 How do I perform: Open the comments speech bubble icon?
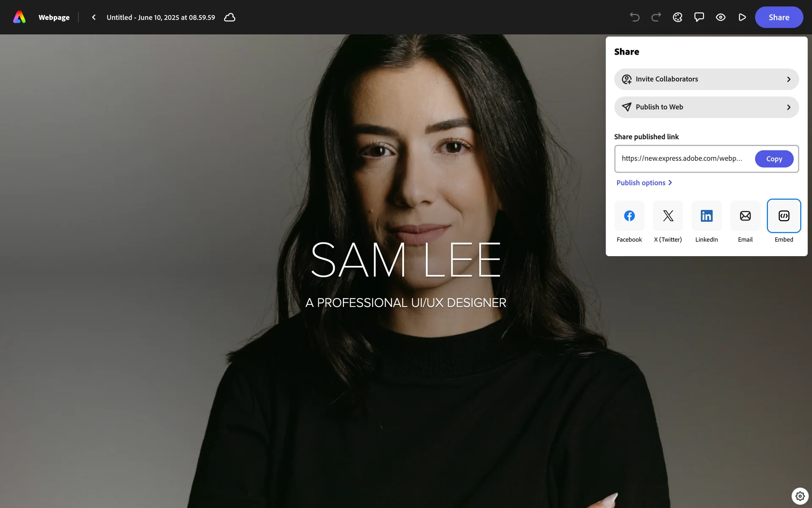[699, 17]
